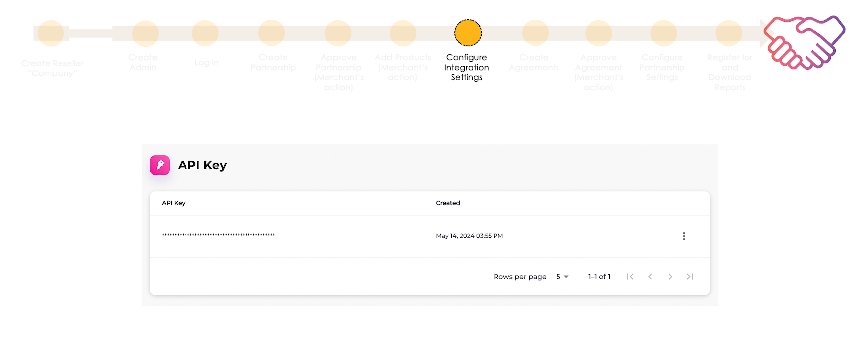Image resolution: width=868 pixels, height=362 pixels.
Task: Select the Approve Agreement step marker
Action: (x=599, y=33)
